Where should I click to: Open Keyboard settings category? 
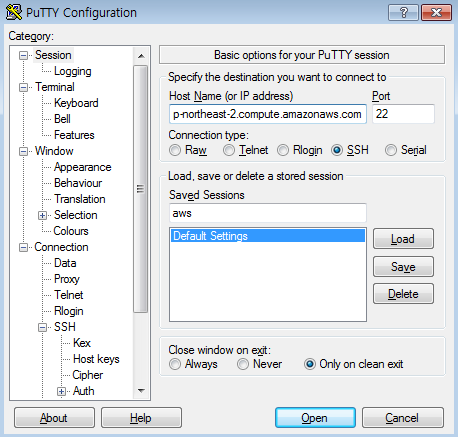(76, 103)
